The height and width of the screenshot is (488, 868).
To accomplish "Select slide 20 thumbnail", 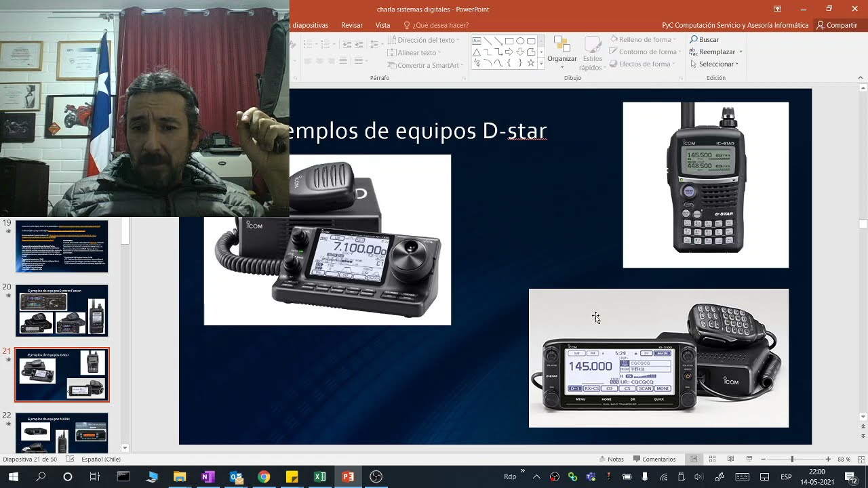I will [62, 310].
